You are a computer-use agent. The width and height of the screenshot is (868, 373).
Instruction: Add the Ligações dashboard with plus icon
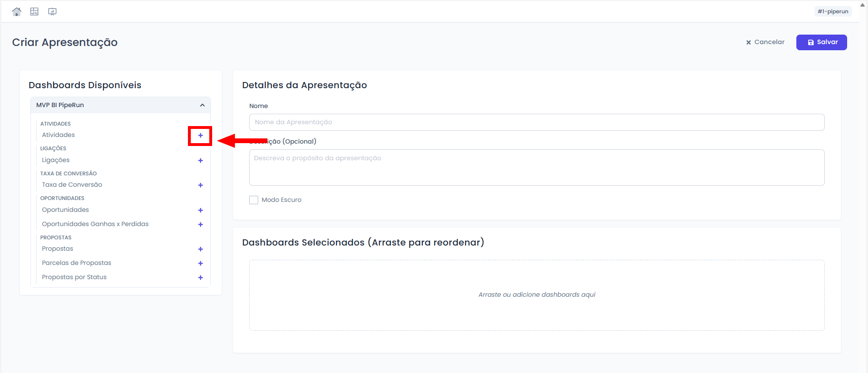point(200,161)
